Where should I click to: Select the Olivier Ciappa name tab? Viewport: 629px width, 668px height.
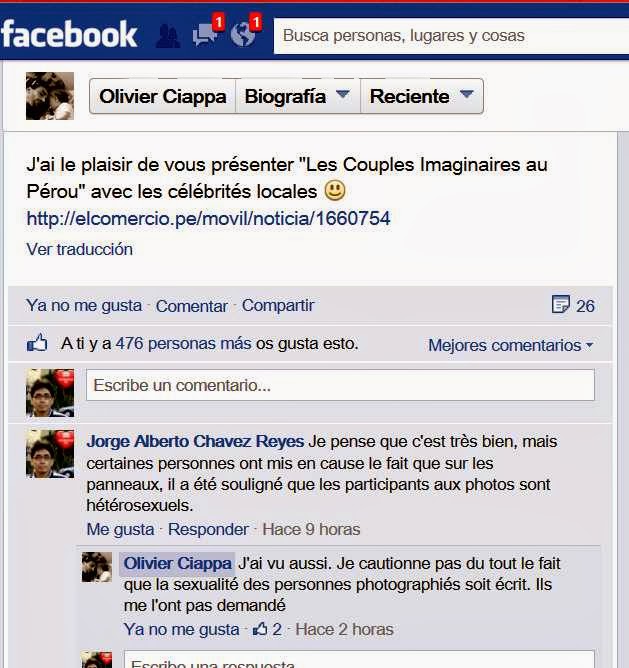(163, 96)
